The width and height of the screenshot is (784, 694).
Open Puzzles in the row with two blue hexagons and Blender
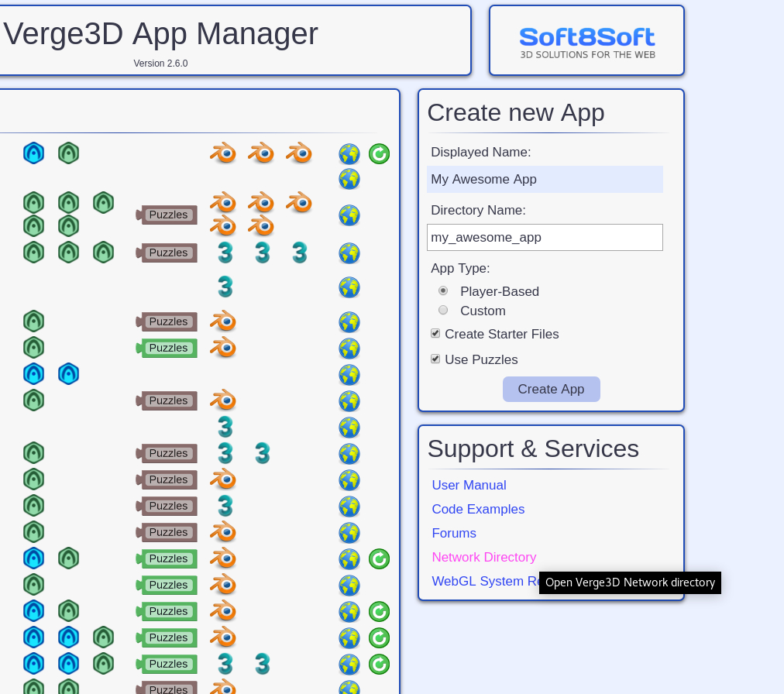pyautogui.click(x=167, y=637)
